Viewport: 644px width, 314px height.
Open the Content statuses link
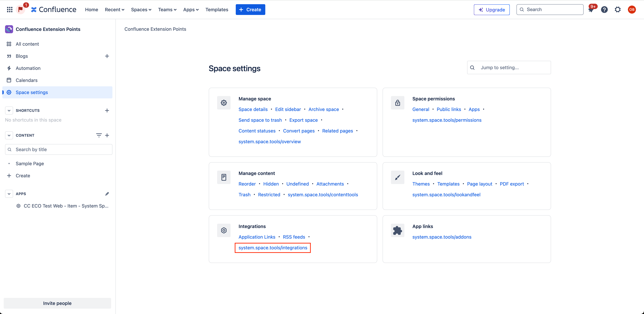pos(257,131)
